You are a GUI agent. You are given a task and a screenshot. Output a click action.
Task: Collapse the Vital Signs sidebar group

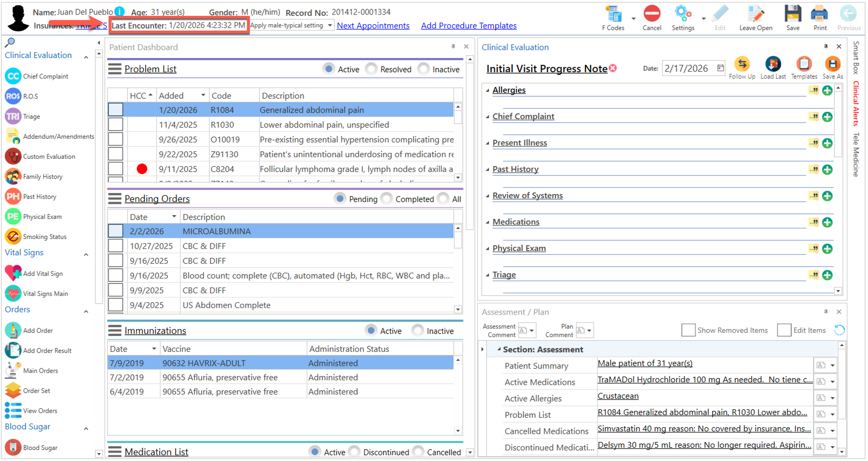tap(86, 254)
